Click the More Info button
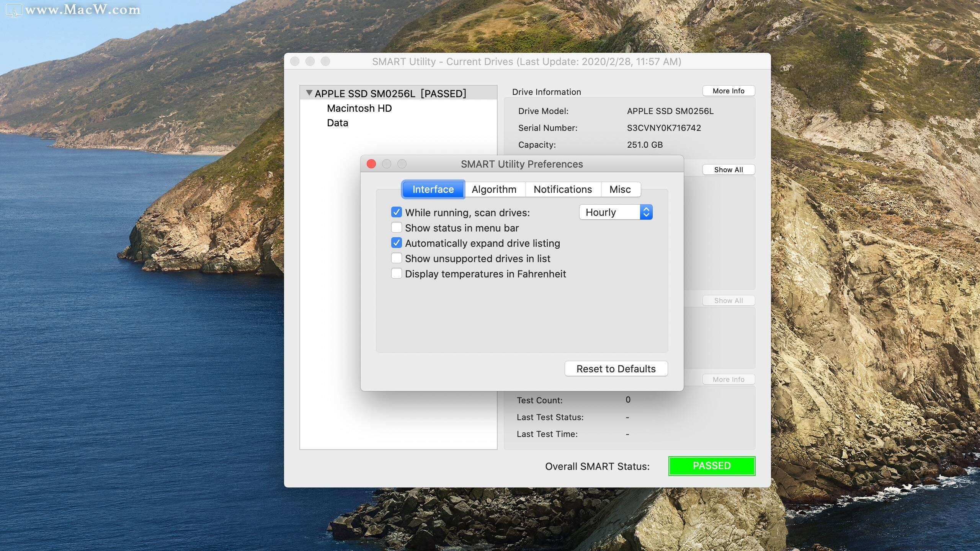 click(728, 91)
